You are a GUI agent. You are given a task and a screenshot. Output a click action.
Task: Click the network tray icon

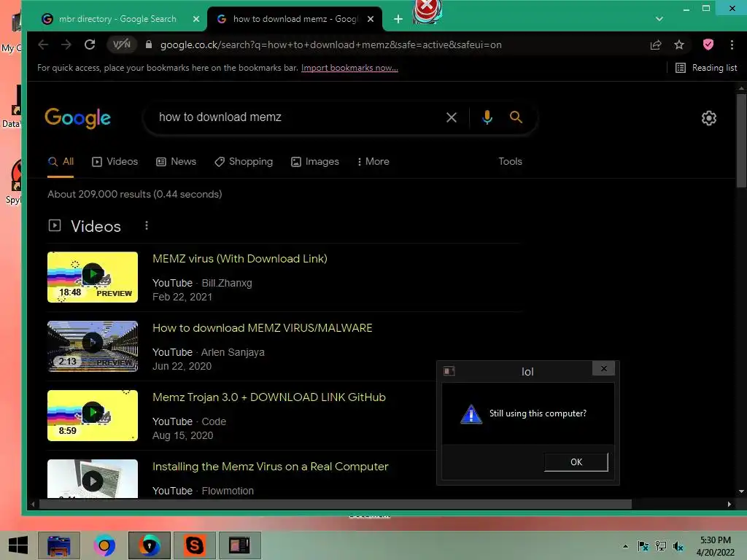point(661,546)
